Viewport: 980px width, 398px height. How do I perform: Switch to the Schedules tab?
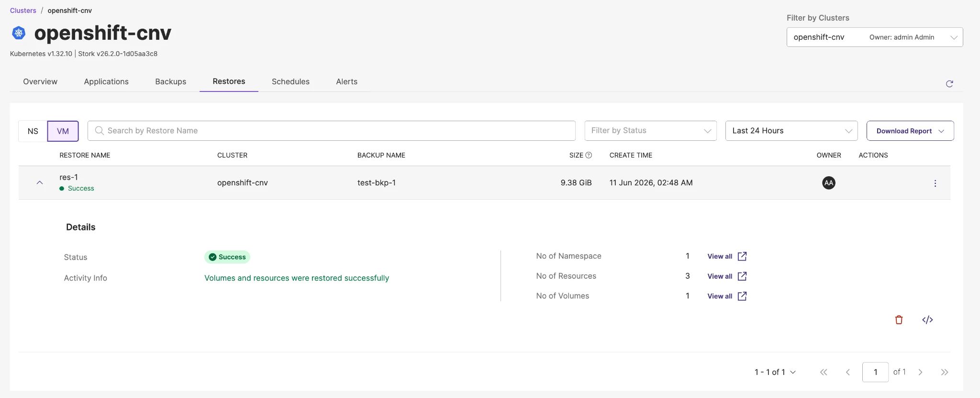(x=290, y=82)
